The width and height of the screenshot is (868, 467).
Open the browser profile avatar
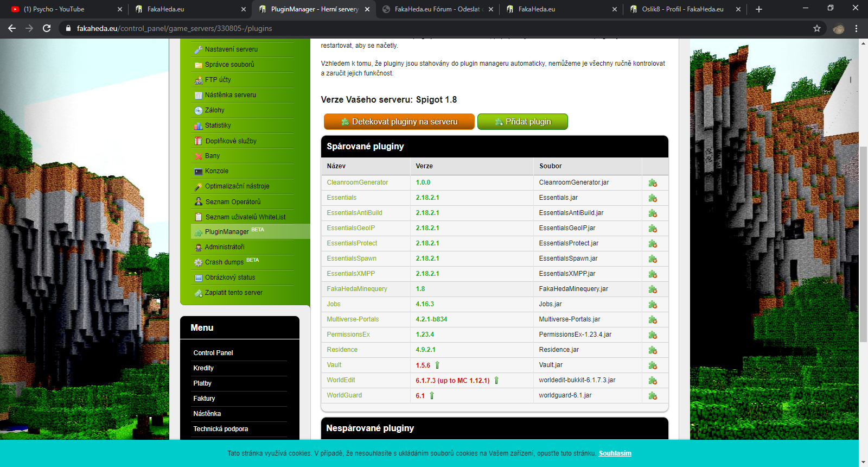click(x=839, y=28)
